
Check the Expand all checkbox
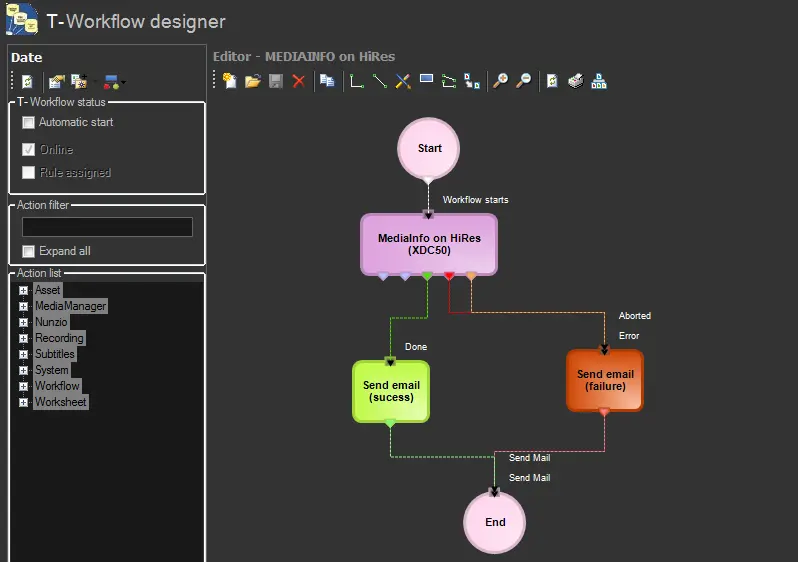(29, 251)
